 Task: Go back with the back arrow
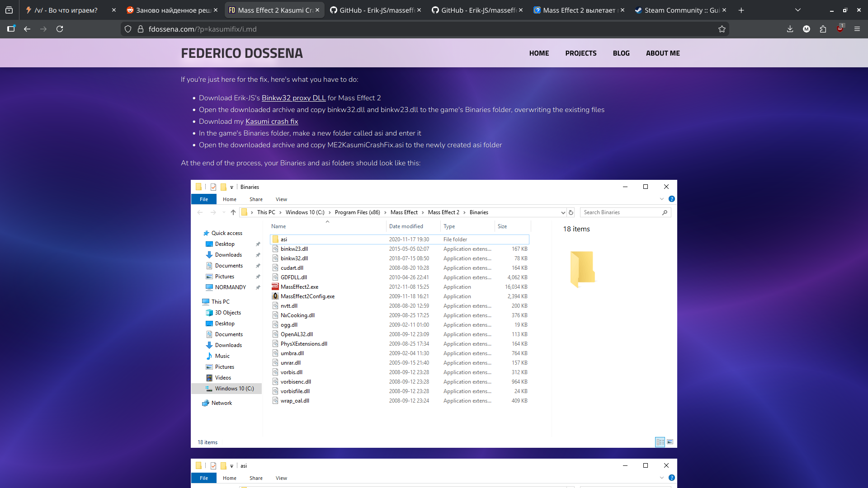pos(27,29)
